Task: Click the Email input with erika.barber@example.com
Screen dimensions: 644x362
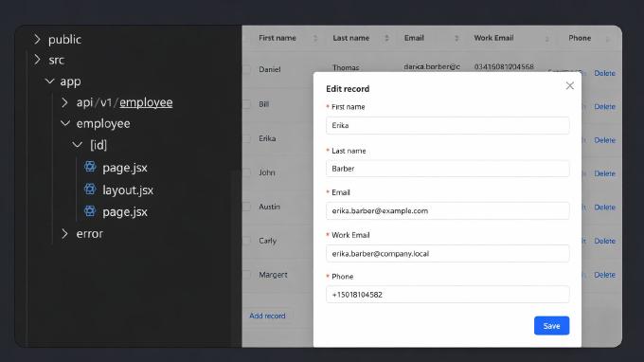Action: click(448, 210)
